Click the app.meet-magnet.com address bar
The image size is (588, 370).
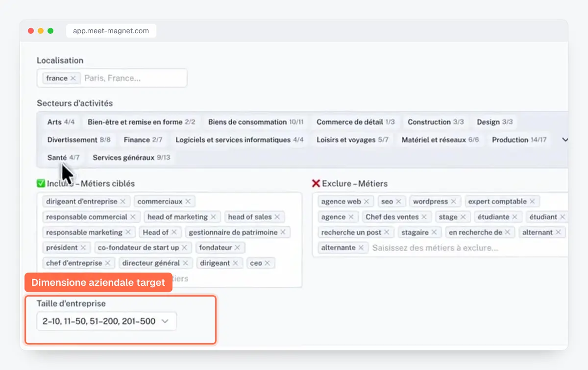click(111, 31)
